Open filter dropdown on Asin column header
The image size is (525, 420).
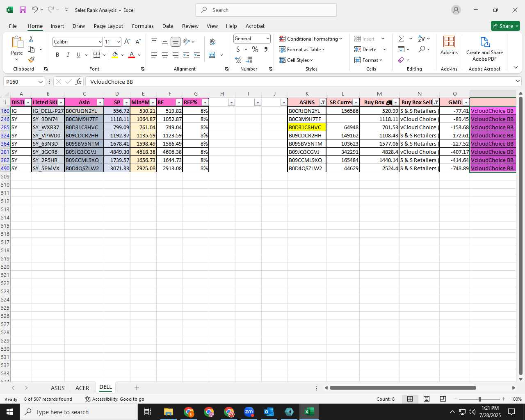(100, 103)
